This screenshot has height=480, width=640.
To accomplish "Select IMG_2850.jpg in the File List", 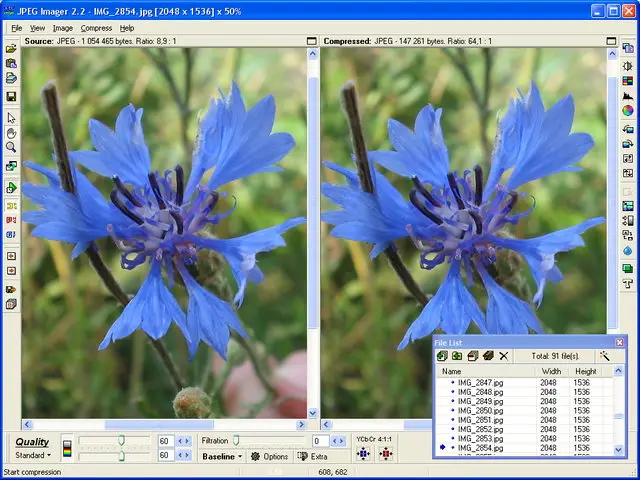I will [x=478, y=410].
